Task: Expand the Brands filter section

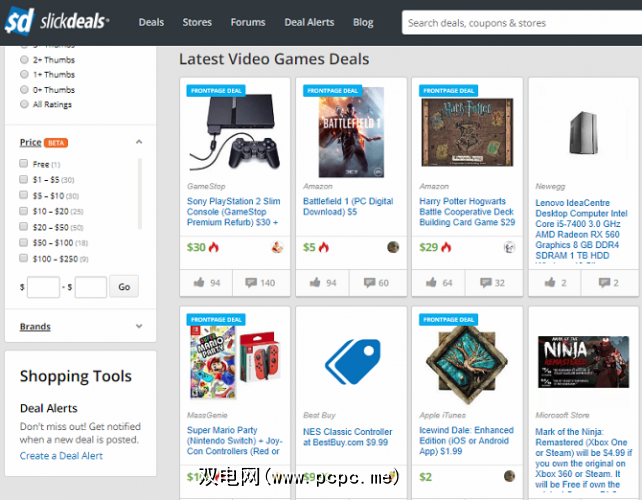Action: click(139, 326)
